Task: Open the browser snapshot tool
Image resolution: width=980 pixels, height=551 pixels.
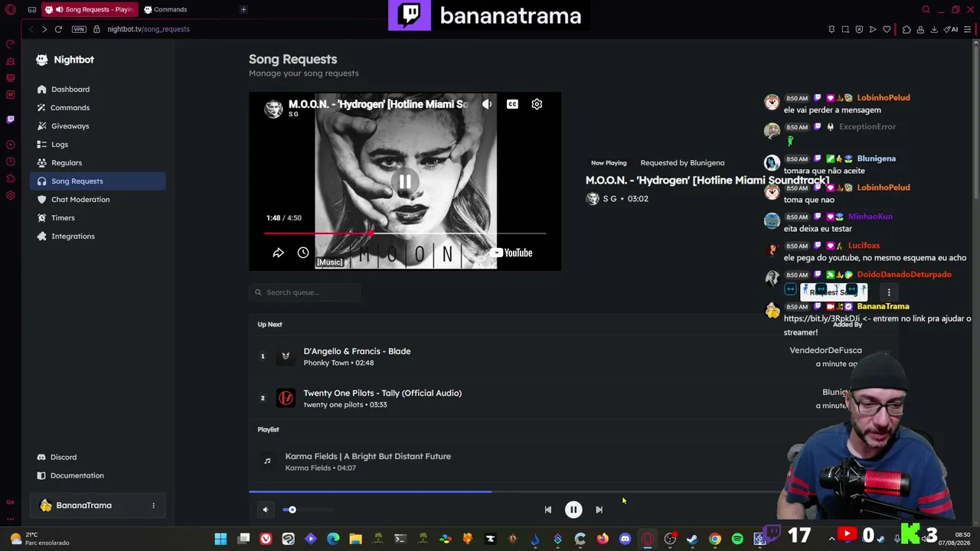Action: point(845,29)
